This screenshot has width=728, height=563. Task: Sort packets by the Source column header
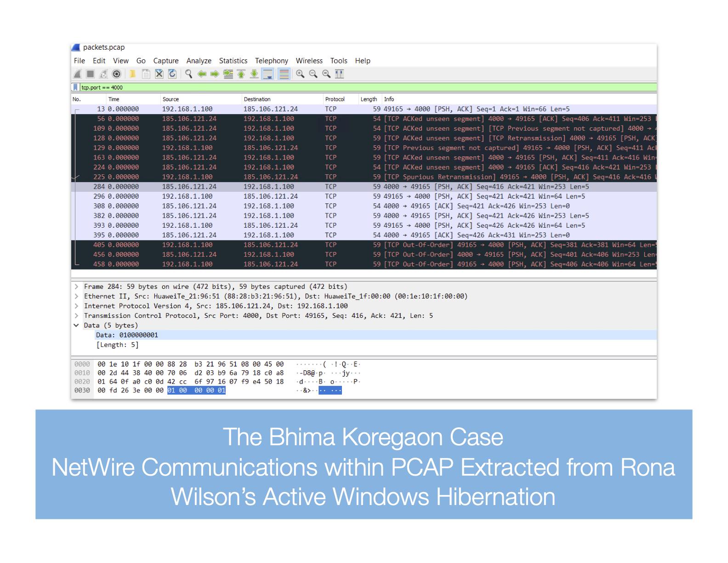click(x=201, y=99)
